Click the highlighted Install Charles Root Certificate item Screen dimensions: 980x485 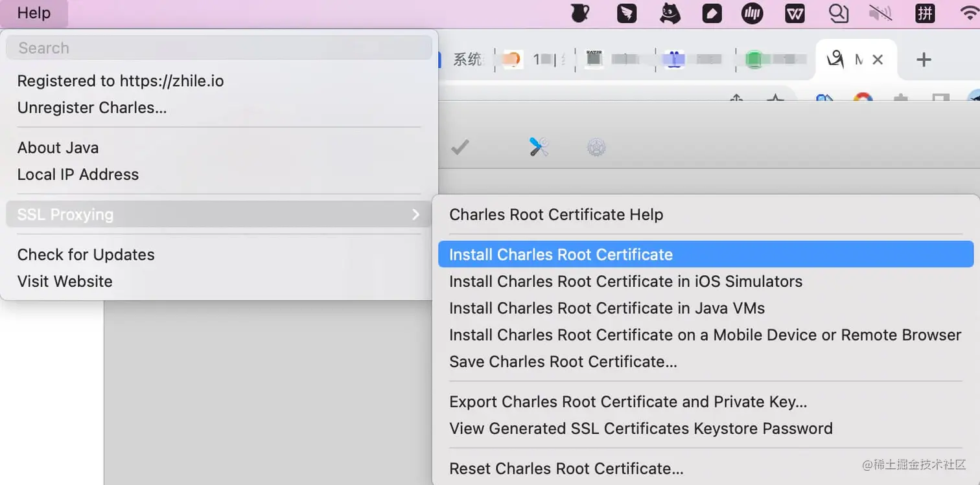[x=706, y=254]
